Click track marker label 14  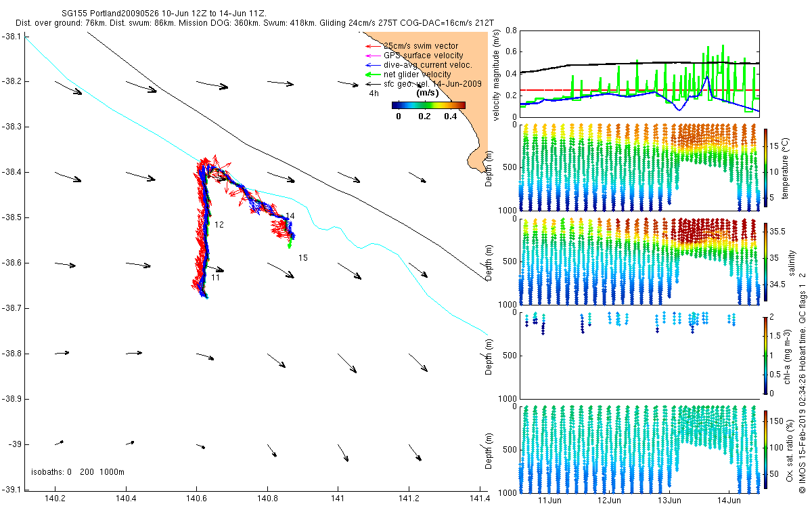coord(290,216)
